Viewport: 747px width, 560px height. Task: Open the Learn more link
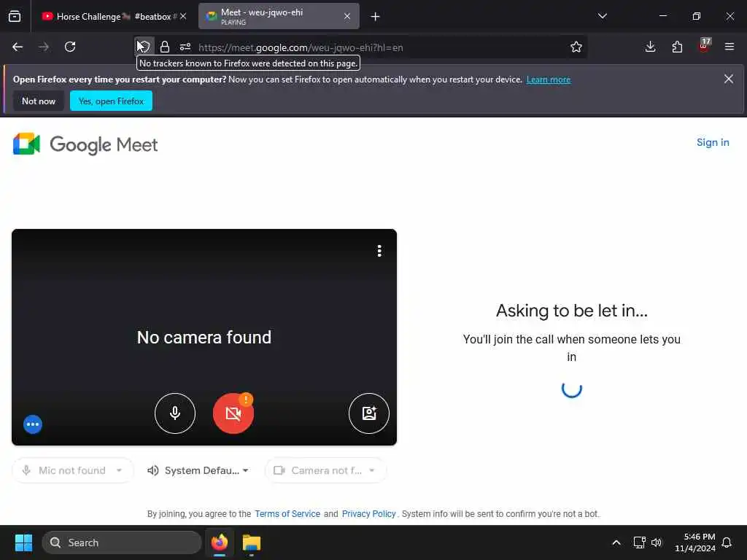tap(549, 79)
